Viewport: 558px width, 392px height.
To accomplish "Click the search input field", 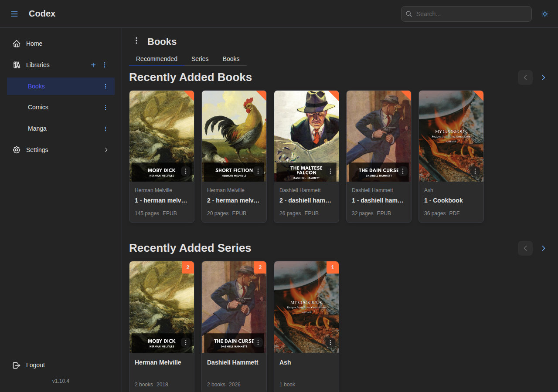I will coord(466,14).
